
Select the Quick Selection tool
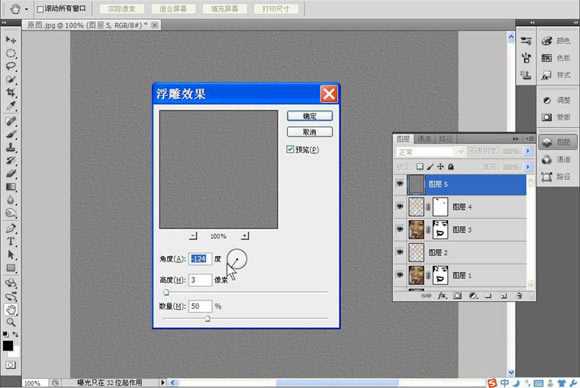click(11, 80)
